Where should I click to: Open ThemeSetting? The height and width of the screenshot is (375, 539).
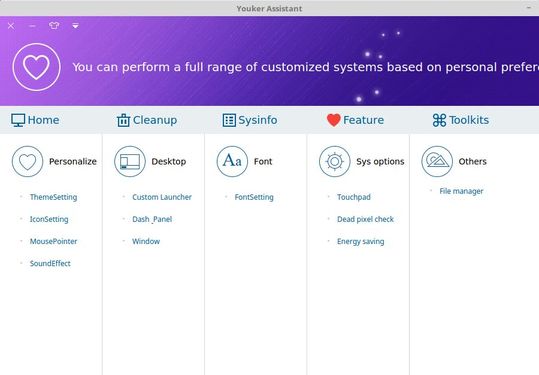53,197
